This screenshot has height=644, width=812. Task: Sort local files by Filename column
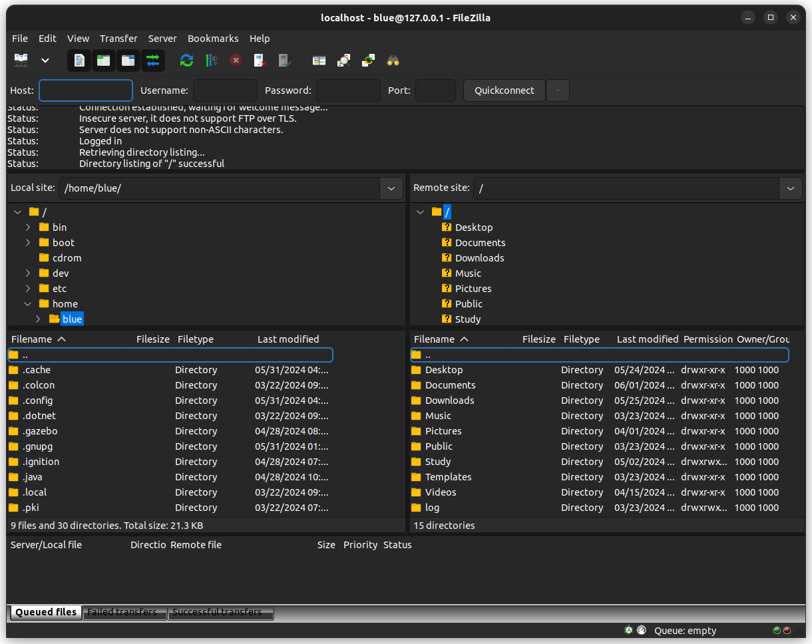[64, 339]
